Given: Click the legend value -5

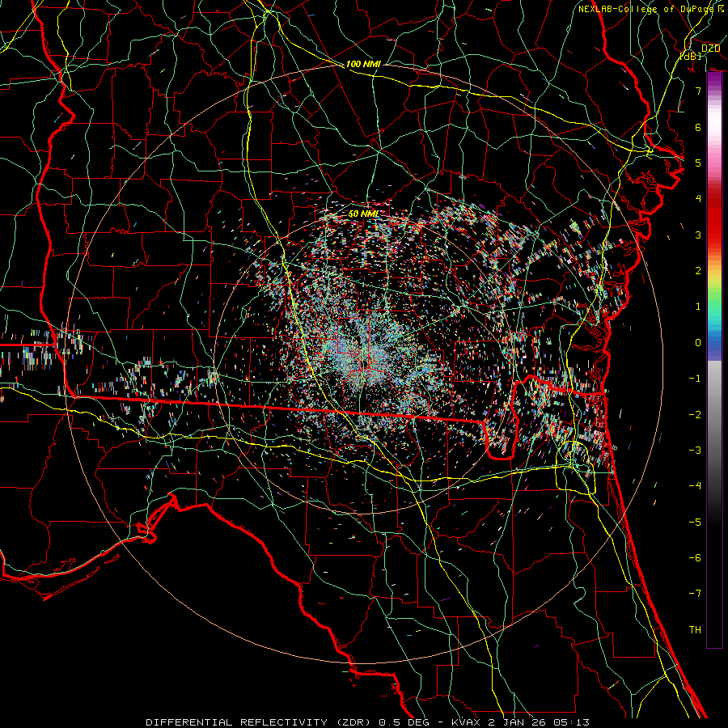Looking at the screenshot, I should (695, 522).
